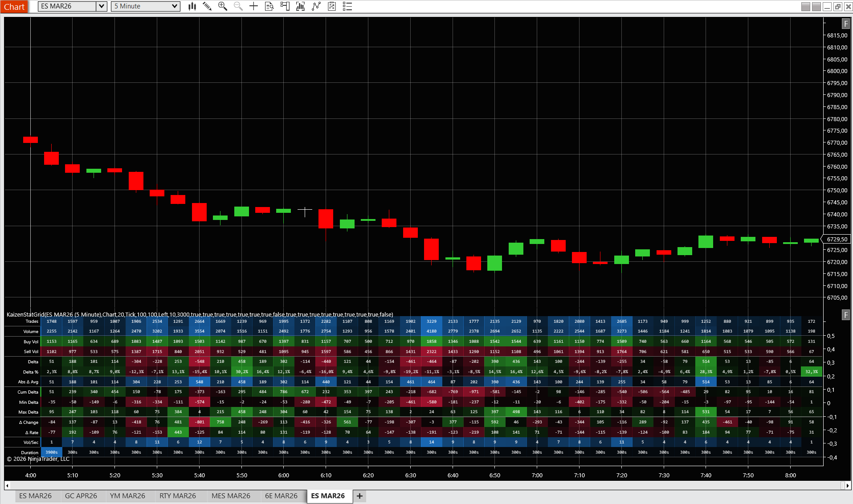The width and height of the screenshot is (853, 504).
Task: Open the ES MAR26 instrument dropdown
Action: click(x=101, y=6)
